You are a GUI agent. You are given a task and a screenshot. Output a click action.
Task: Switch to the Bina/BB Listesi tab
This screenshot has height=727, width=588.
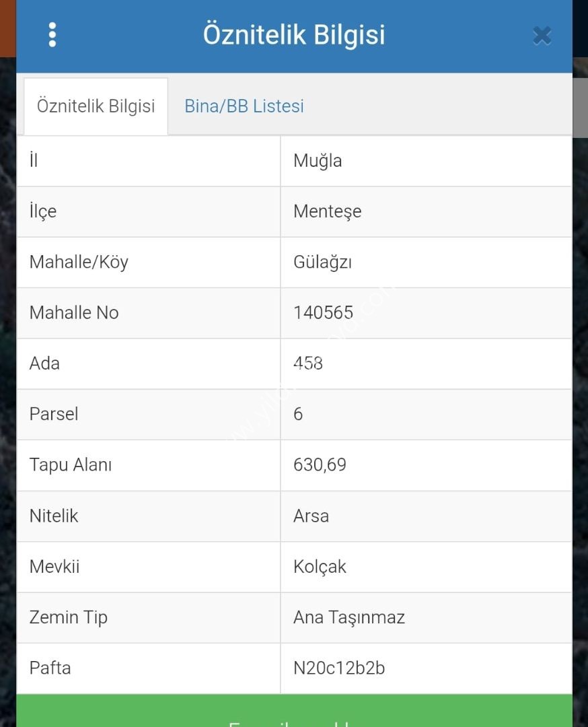(x=244, y=106)
